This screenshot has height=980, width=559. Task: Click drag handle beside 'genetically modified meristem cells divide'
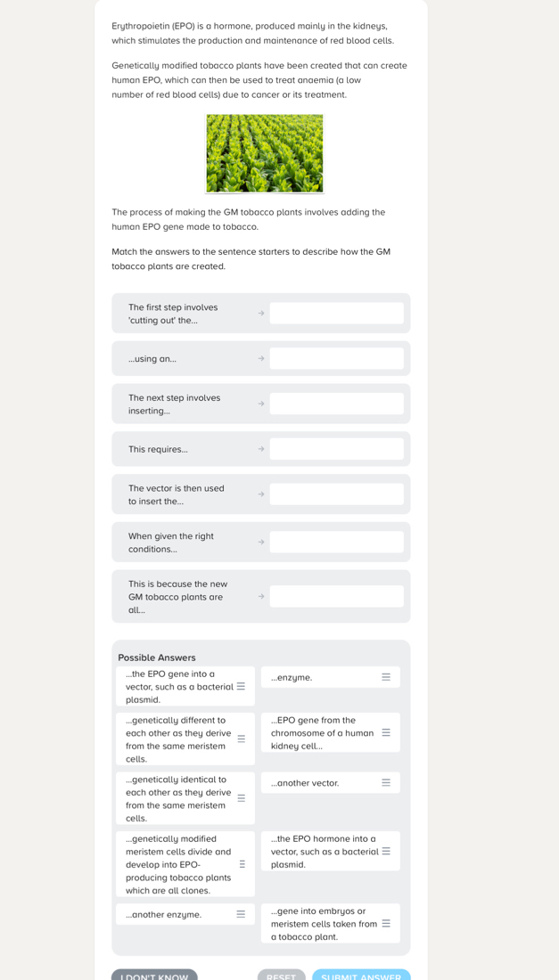(x=242, y=864)
